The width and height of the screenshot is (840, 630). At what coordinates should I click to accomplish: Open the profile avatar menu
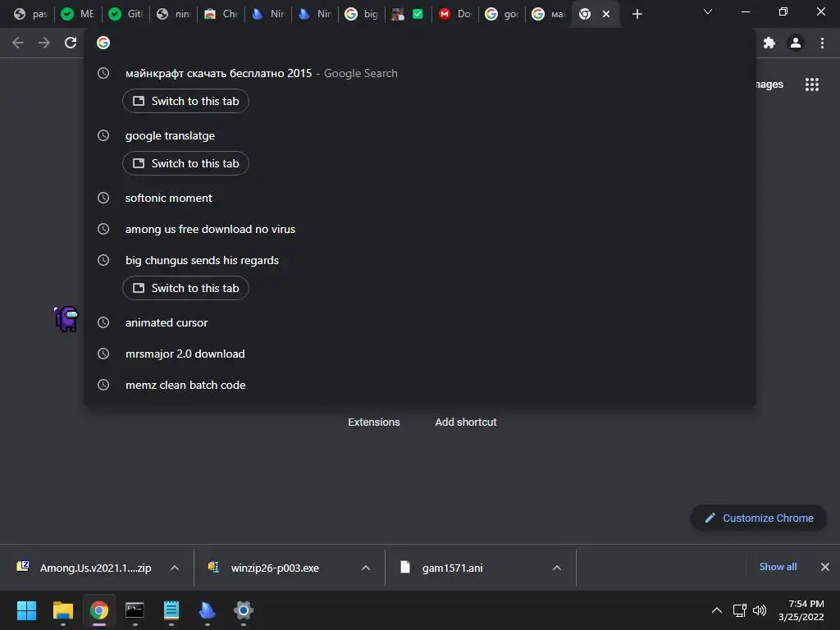796,43
